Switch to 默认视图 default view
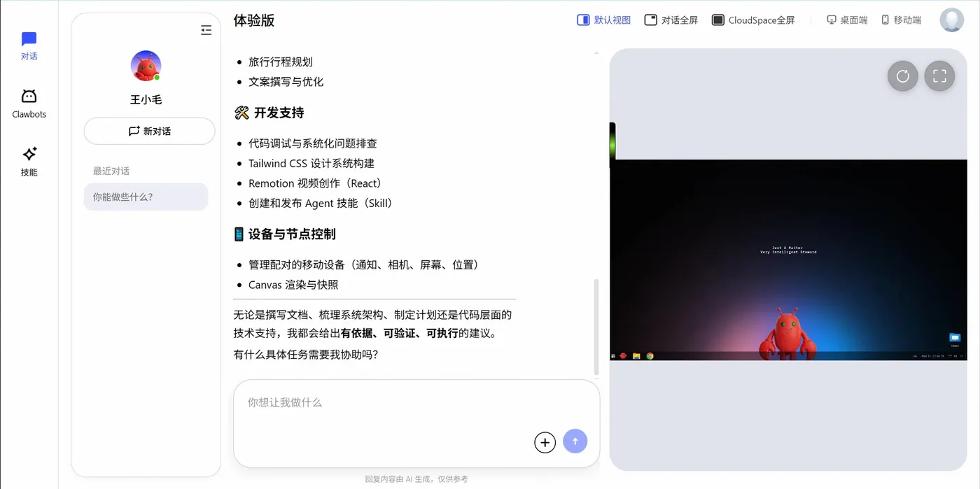Image resolution: width=980 pixels, height=489 pixels. 603,20
